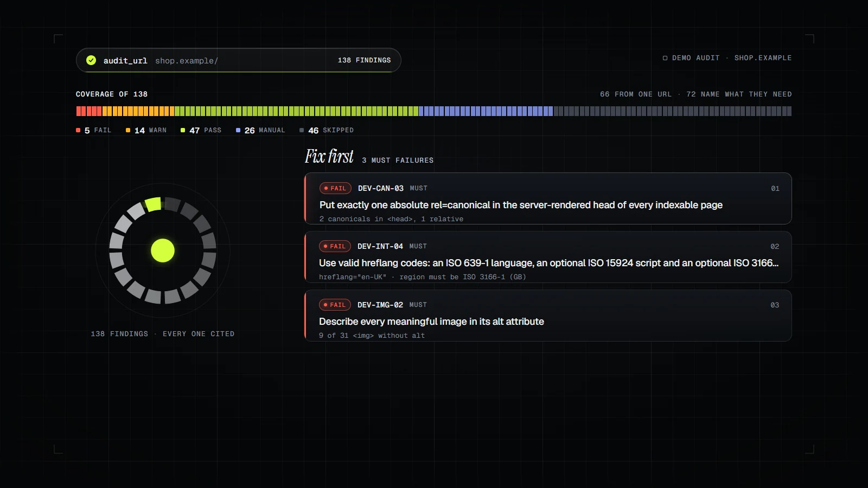Viewport: 868px width, 488px height.
Task: Click the MUST tag beside DEV-CAN-03
Action: point(418,188)
